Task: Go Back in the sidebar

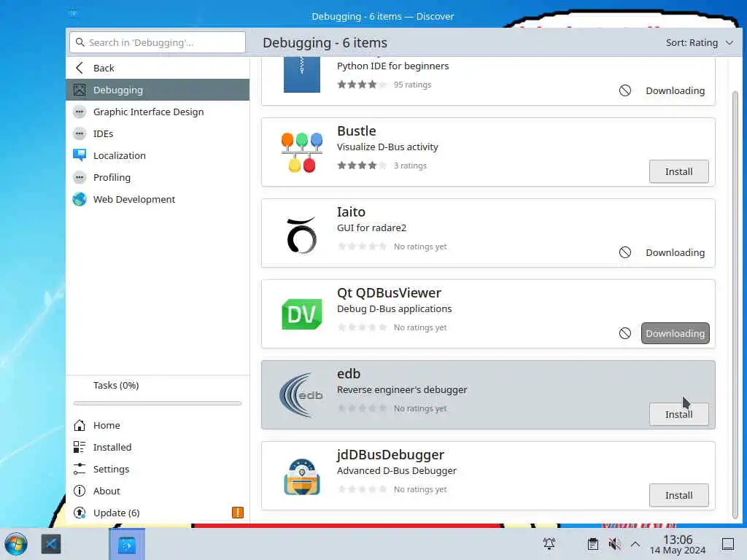Action: (158, 68)
